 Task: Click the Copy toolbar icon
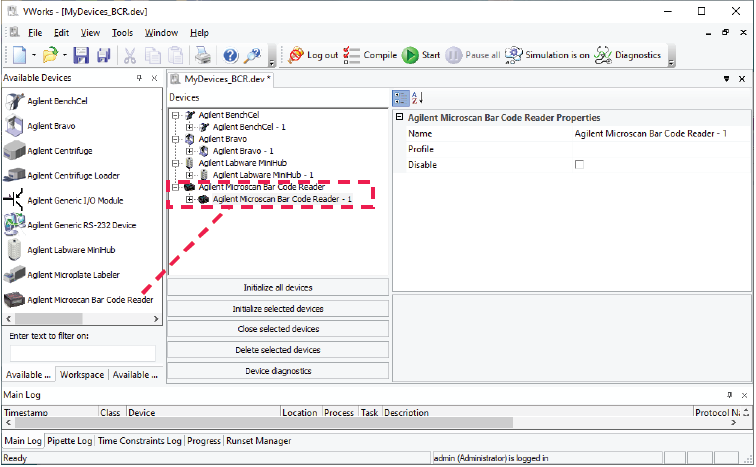[x=153, y=55]
